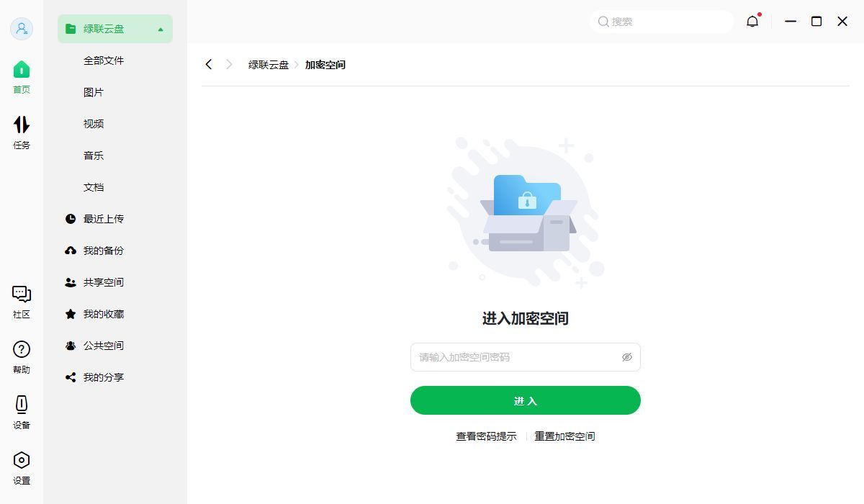Collapse the 绿联云盘 sidebar section

161,29
